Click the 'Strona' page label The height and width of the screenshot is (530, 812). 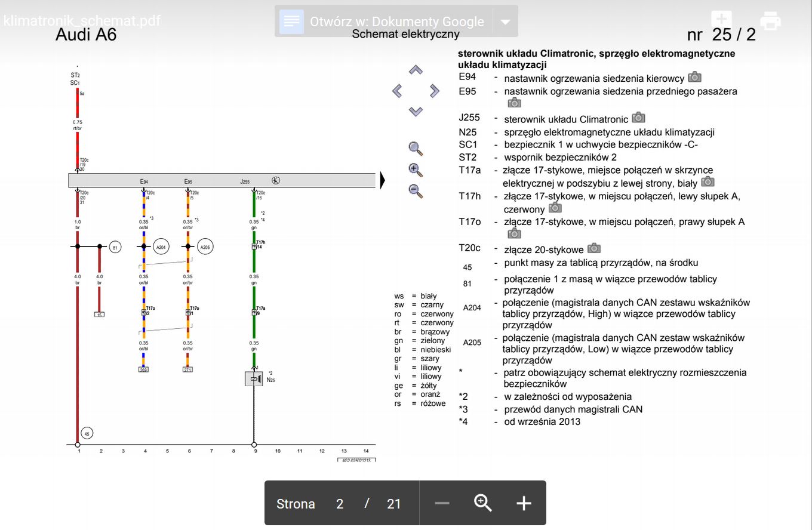296,504
